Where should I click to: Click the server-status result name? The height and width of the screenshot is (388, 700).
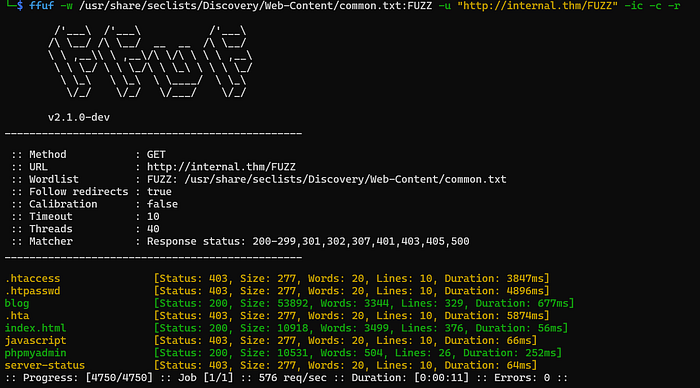coord(45,366)
